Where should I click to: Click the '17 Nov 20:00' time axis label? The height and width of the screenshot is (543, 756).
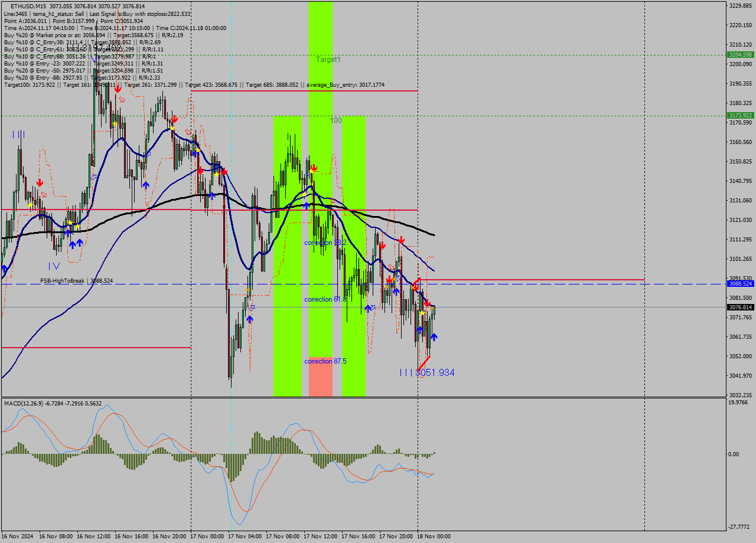[396, 537]
